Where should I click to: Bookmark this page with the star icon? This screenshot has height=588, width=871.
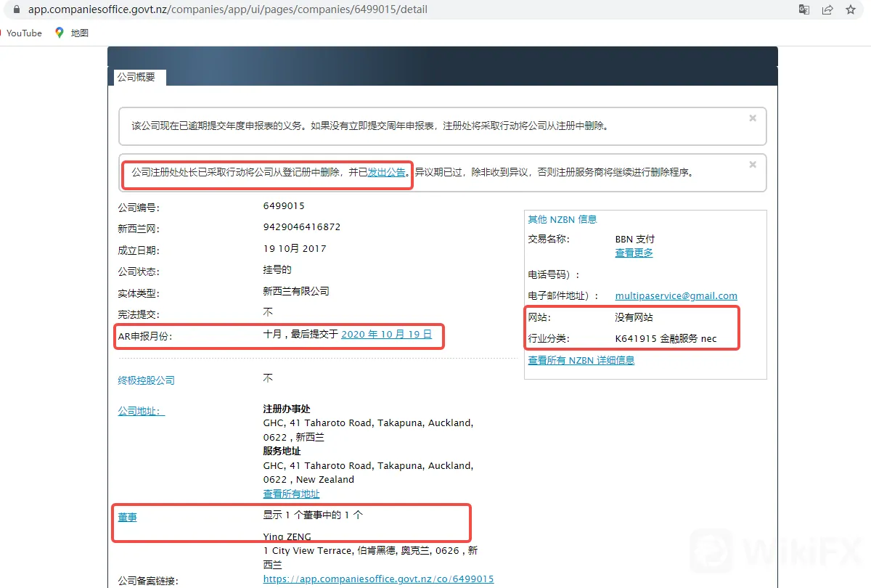851,10
